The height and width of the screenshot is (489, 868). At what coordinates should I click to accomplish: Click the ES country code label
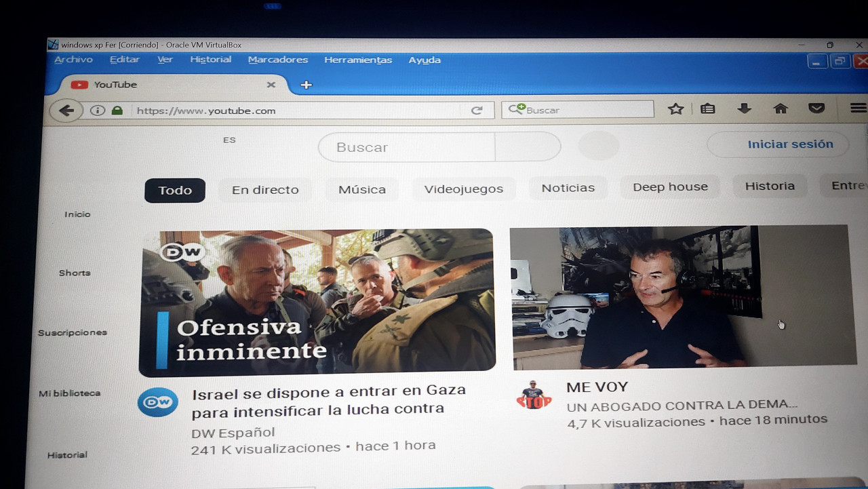[x=229, y=140]
